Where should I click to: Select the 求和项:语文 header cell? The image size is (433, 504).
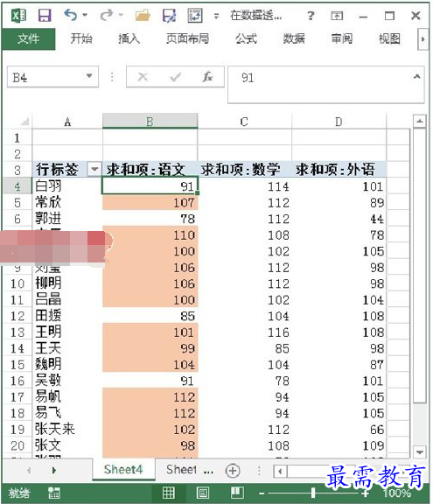150,169
